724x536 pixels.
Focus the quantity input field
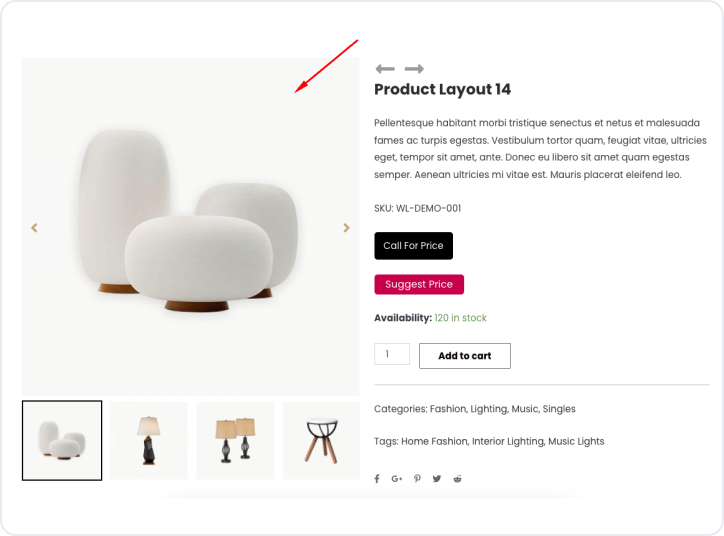(x=391, y=354)
